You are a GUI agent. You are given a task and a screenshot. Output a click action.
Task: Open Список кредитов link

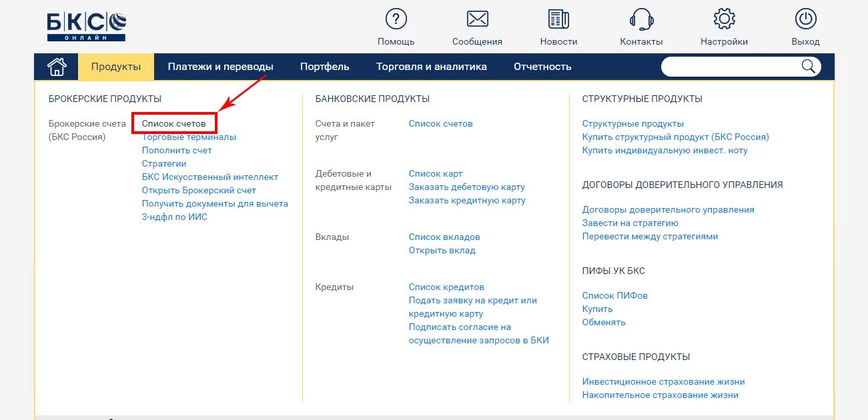(446, 287)
